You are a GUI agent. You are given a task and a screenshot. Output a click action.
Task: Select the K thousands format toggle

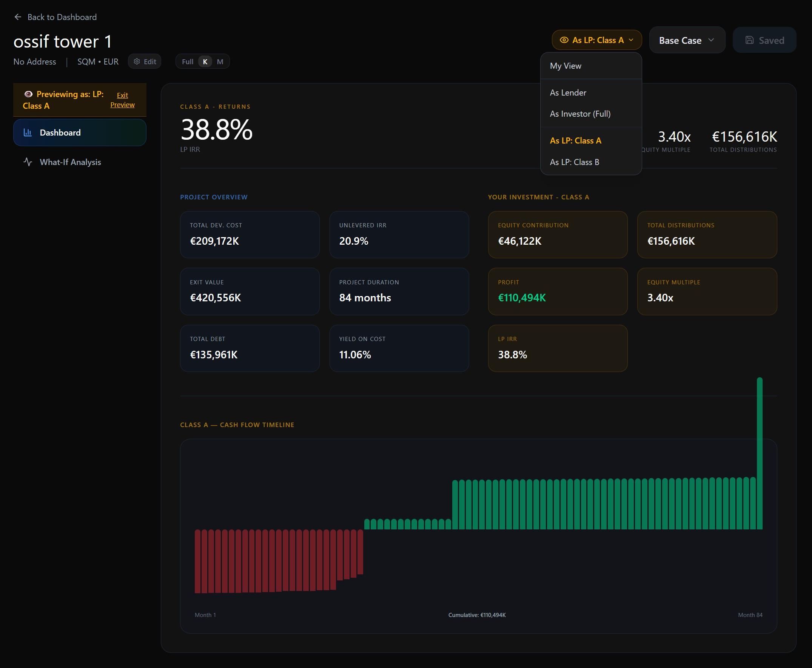click(x=205, y=61)
